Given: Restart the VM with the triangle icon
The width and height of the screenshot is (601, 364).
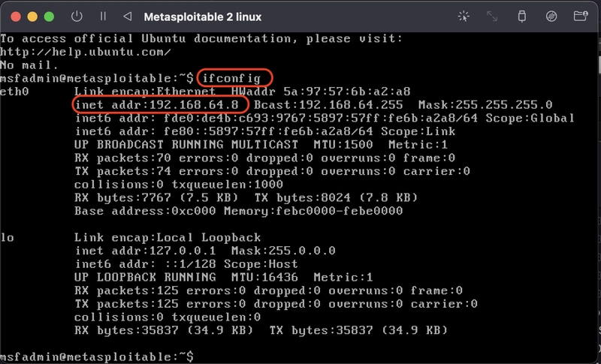Looking at the screenshot, I should tap(128, 17).
